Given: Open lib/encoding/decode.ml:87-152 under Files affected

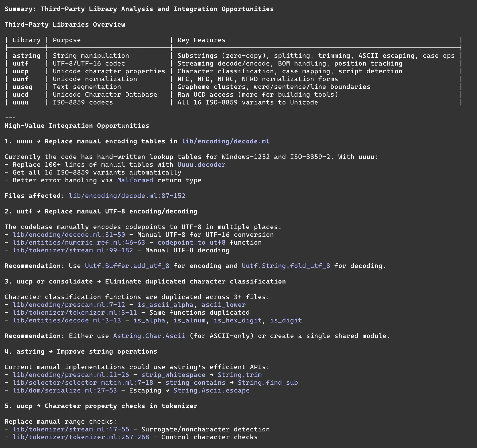Looking at the screenshot, I should coord(127,196).
